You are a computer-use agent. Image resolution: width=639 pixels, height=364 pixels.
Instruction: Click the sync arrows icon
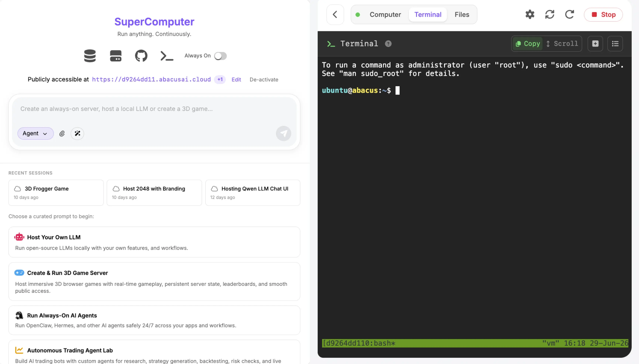(550, 15)
